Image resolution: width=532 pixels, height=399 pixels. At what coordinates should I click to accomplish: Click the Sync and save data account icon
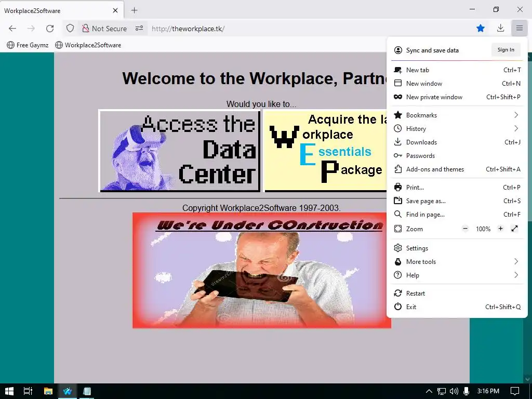pyautogui.click(x=398, y=50)
